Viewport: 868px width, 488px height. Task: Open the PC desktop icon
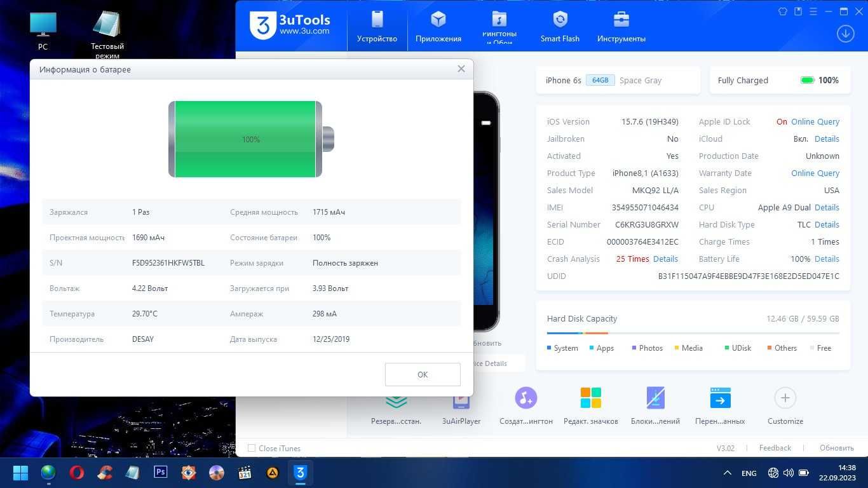43,30
